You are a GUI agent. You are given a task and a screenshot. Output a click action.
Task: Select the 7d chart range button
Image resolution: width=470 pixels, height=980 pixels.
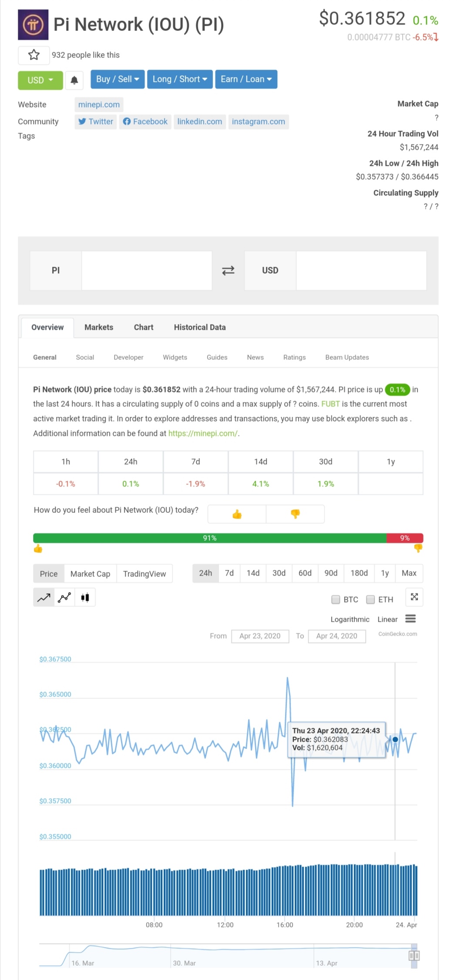(229, 573)
